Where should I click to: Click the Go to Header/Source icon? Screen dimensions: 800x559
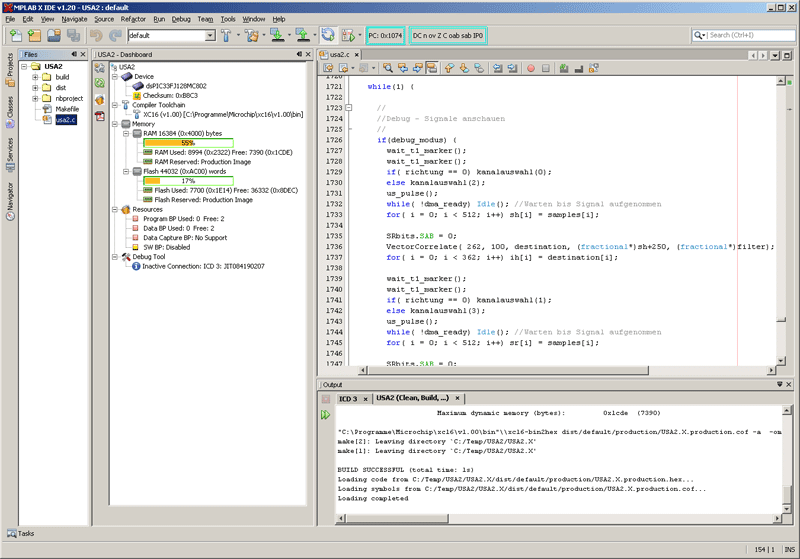tap(593, 68)
